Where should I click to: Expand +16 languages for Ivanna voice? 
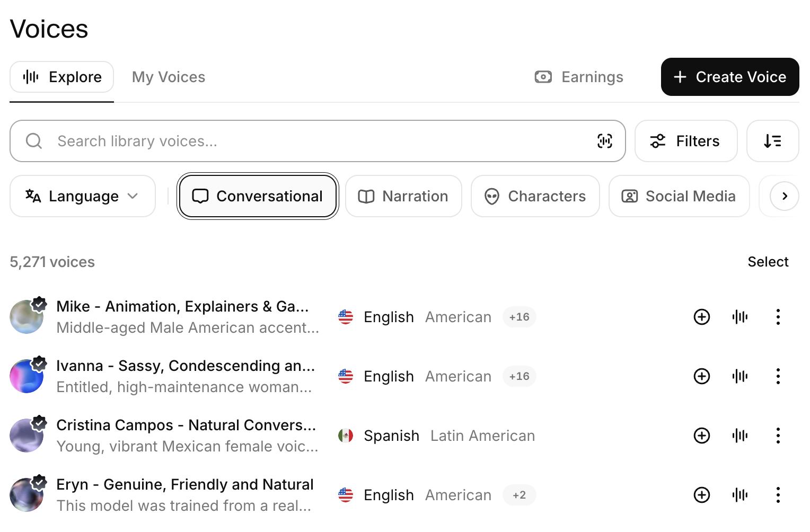pyautogui.click(x=520, y=376)
